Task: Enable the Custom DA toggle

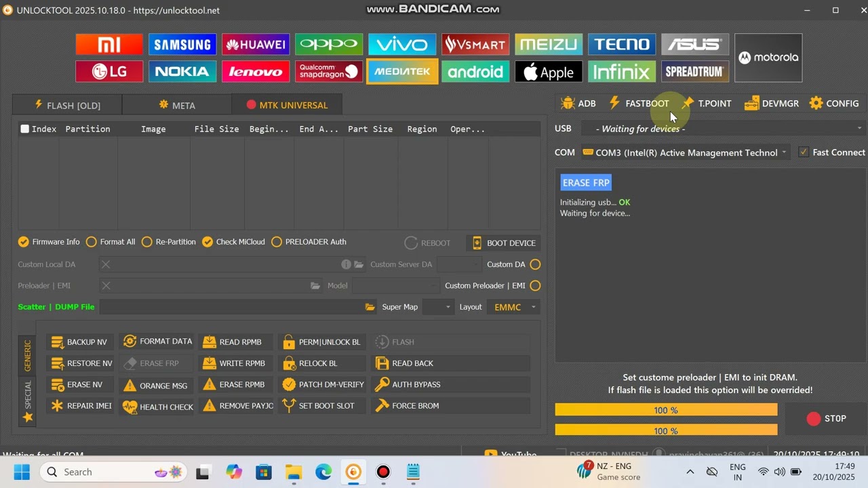Action: click(x=535, y=264)
